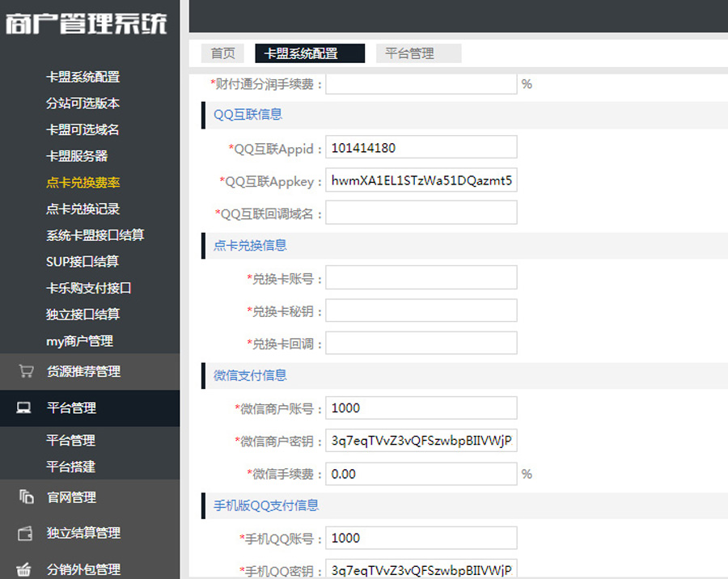Screen dimensions: 728x579
Task: Open 分站可选版本 in the sidebar
Action: (83, 104)
